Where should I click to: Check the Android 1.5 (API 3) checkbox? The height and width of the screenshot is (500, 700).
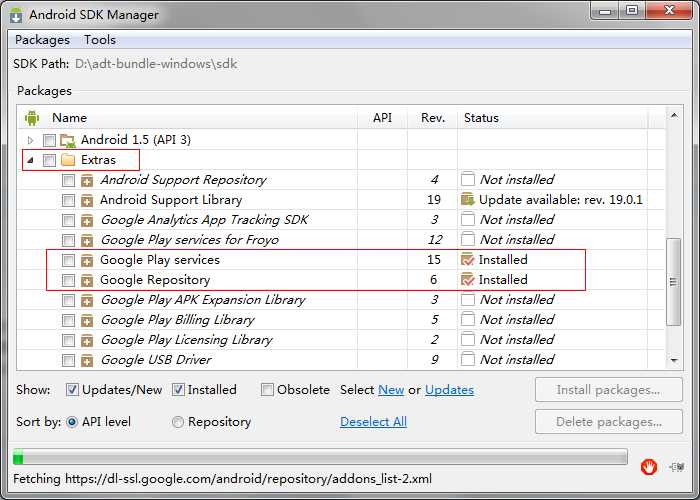tap(49, 140)
